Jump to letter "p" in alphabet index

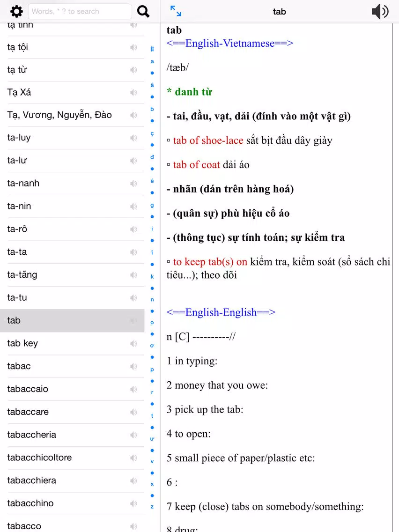pos(152,369)
